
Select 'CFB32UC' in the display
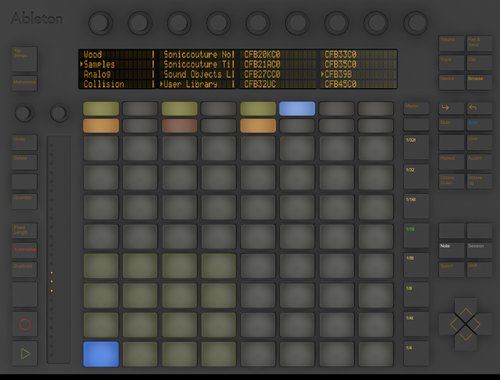click(x=260, y=84)
